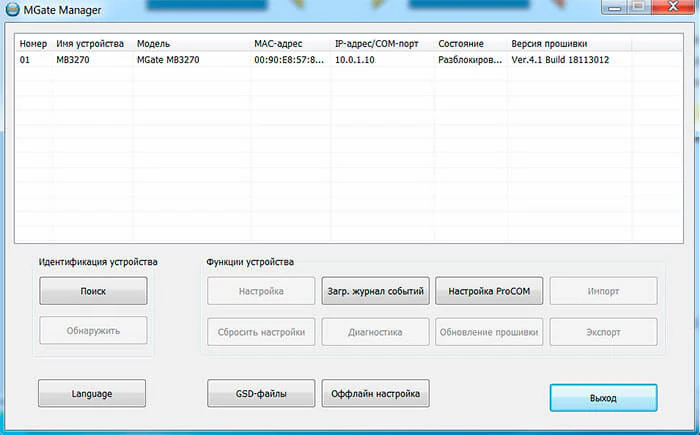Open GSD-файлы

coord(261,393)
